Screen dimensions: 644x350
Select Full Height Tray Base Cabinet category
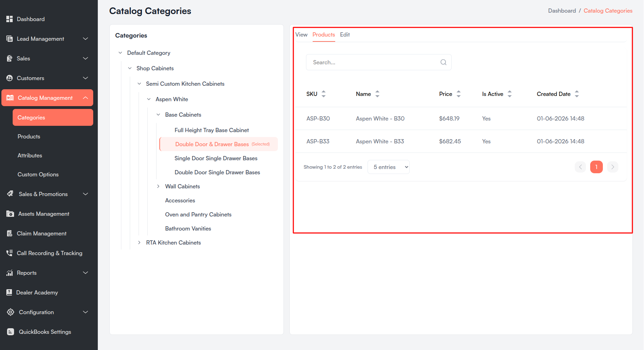(x=212, y=130)
